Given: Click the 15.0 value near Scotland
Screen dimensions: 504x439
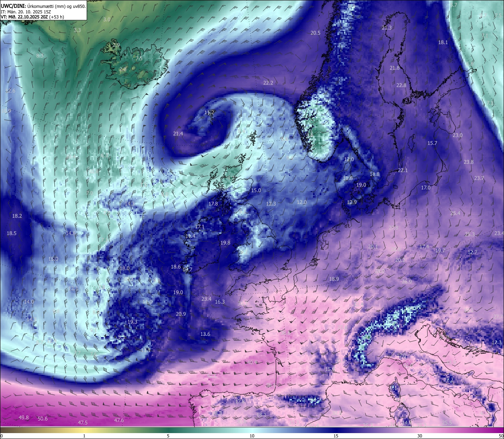Looking at the screenshot, I should point(256,190).
